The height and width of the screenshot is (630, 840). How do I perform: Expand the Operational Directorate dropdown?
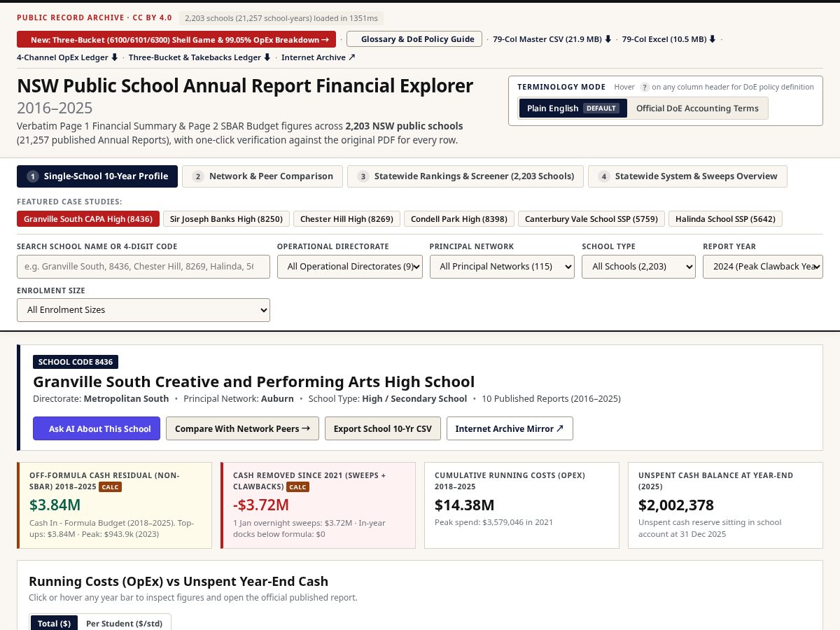click(x=350, y=267)
